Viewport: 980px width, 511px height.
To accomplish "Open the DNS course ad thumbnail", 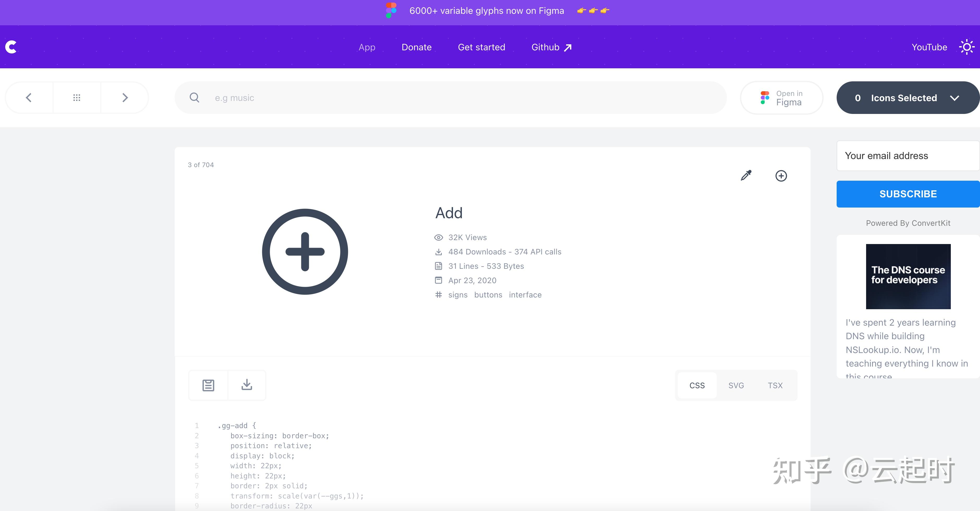I will (x=908, y=276).
